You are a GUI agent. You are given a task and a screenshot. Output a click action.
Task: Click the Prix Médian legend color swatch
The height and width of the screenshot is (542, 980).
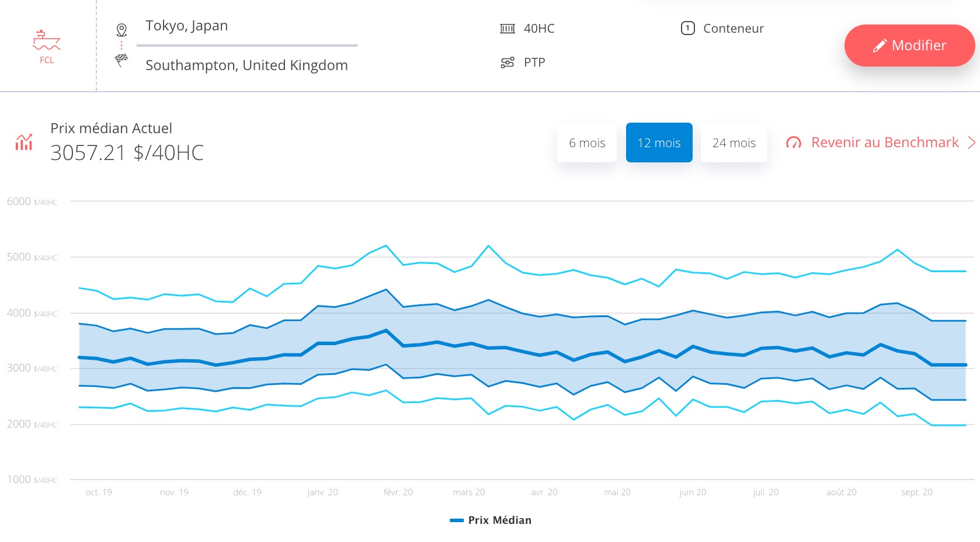click(457, 520)
